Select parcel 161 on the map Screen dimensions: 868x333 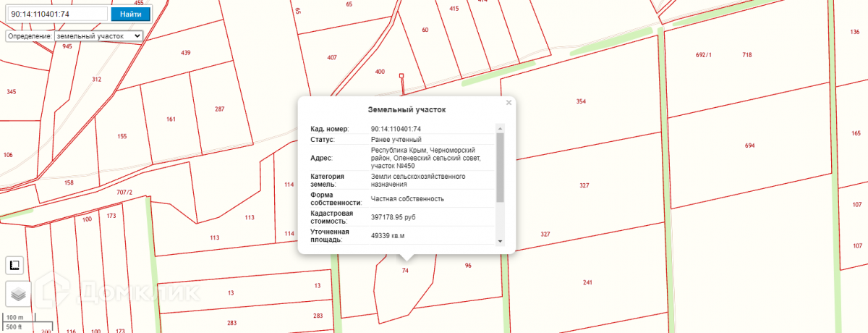click(x=171, y=119)
